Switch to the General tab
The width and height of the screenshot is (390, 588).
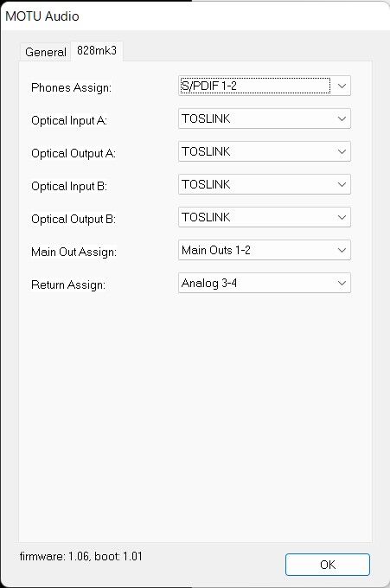pos(45,52)
